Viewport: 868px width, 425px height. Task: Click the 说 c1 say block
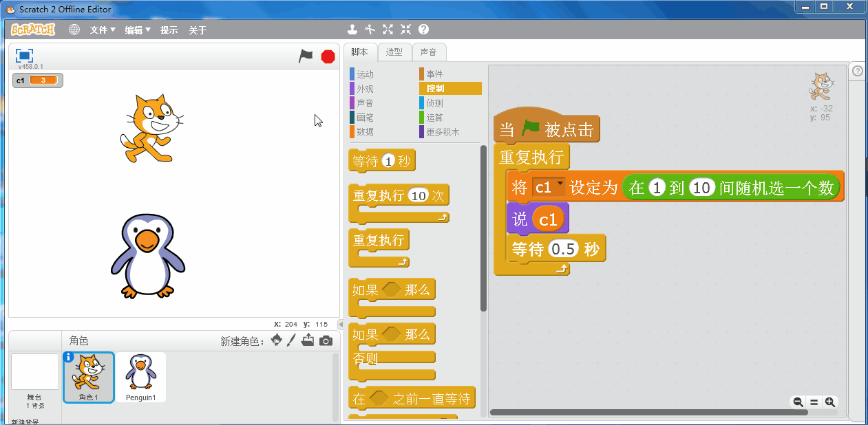538,219
